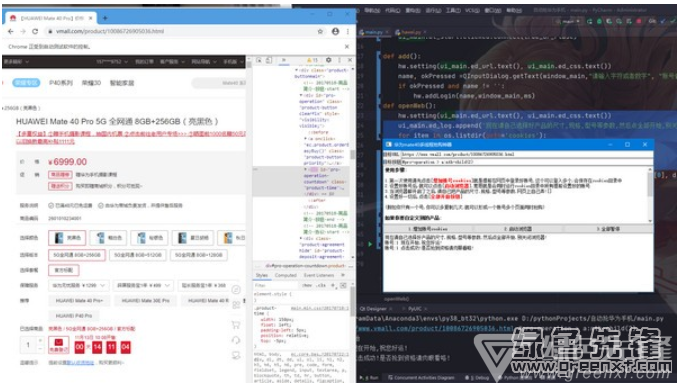Screen dimensions: 681x387
Task: Activate the DevTools inspect element picker
Action: pyautogui.click(x=259, y=60)
